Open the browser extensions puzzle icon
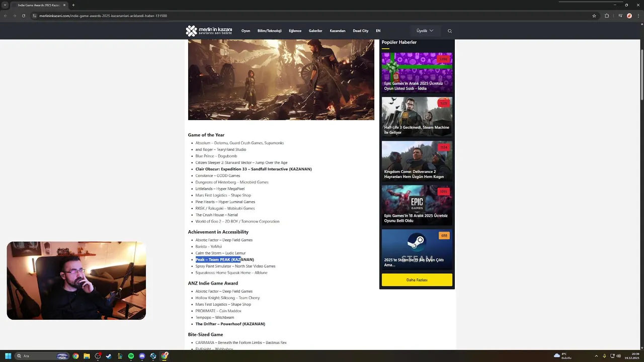The image size is (644, 362). click(x=607, y=16)
